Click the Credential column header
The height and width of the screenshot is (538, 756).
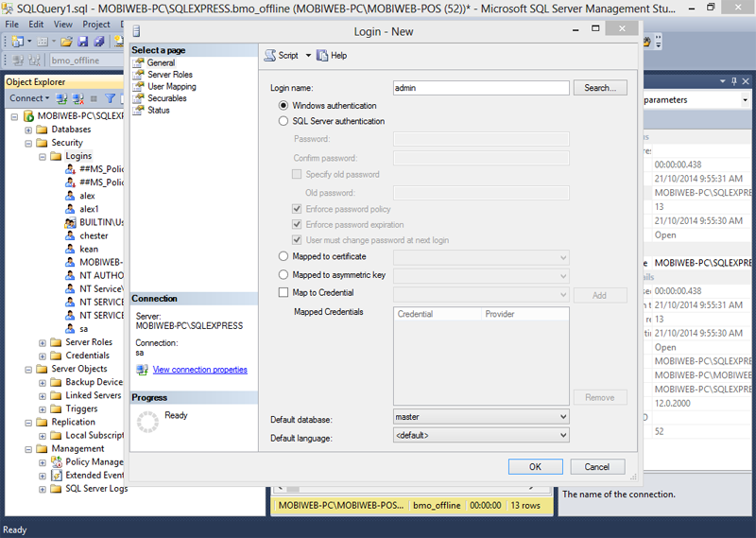tap(438, 314)
